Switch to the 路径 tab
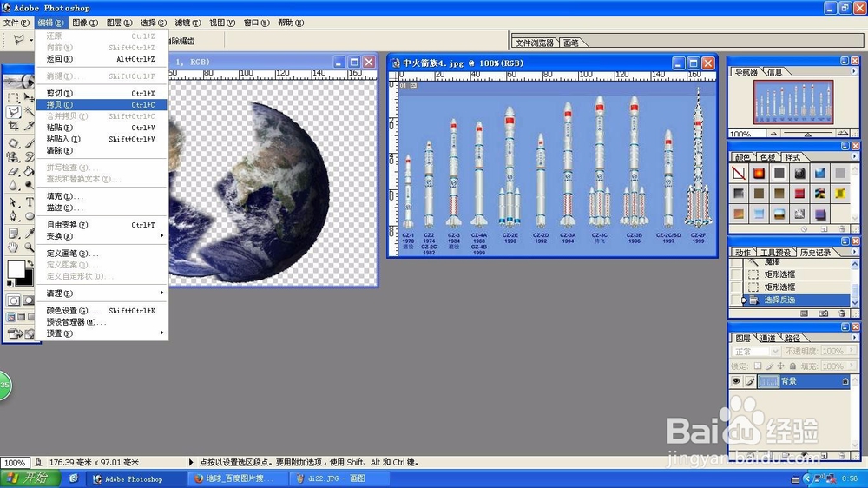 coord(792,338)
